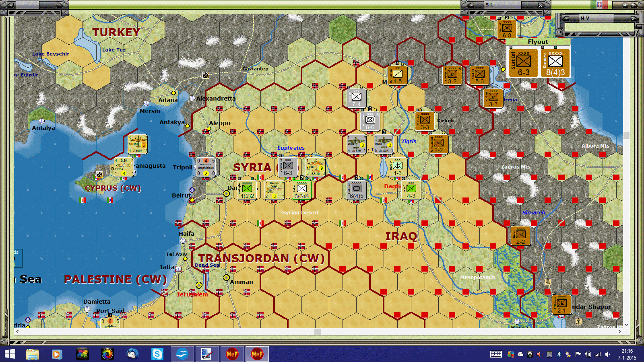This screenshot has width=644, height=362.
Task: Click the map vertical scroll down arrow
Action: 626,325
